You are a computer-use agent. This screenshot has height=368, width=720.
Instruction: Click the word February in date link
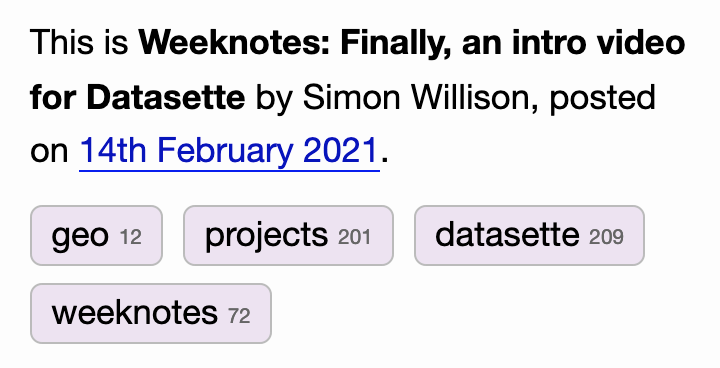tap(225, 151)
